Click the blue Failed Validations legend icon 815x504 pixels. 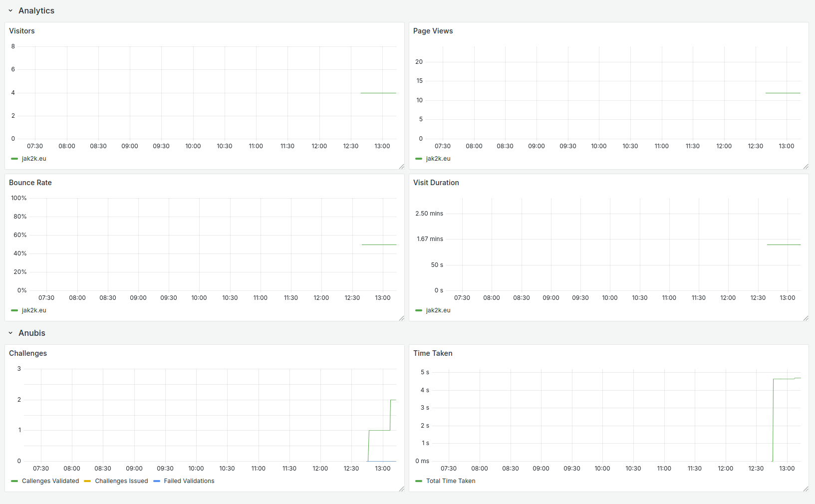click(x=157, y=481)
